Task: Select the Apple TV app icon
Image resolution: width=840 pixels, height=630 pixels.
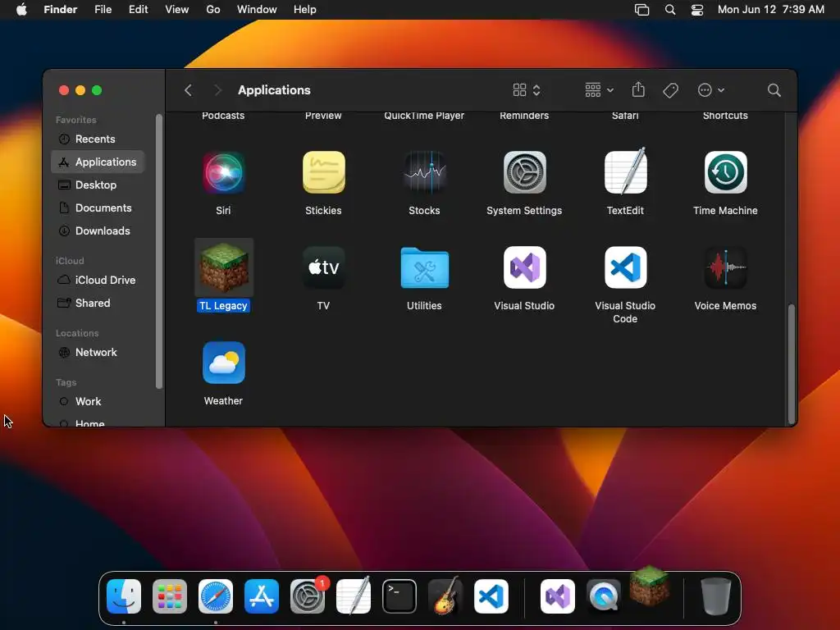Action: click(x=323, y=267)
